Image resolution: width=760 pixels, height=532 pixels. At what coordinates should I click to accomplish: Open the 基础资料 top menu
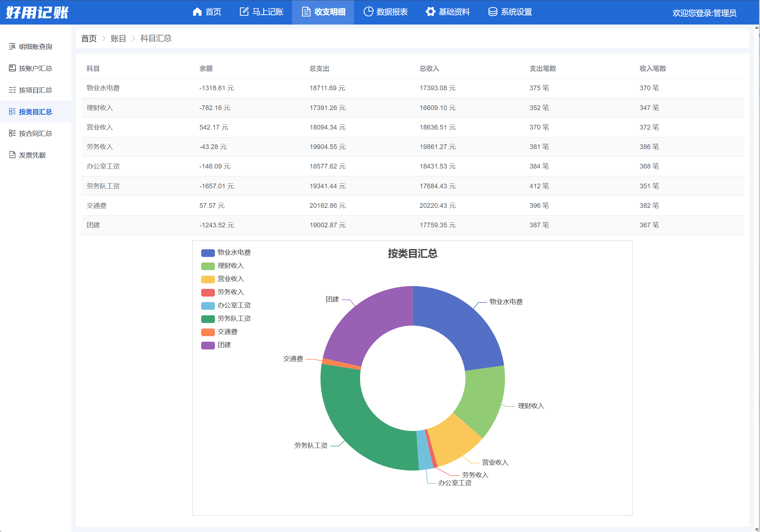pos(447,12)
